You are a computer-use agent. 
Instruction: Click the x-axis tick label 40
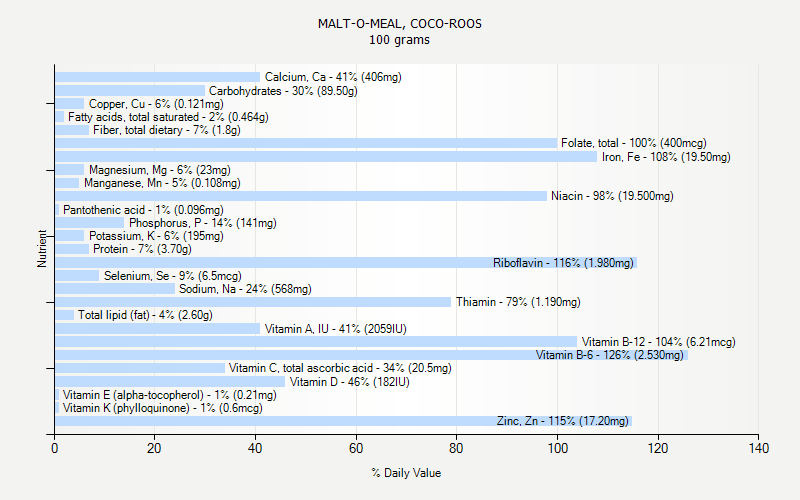255,448
